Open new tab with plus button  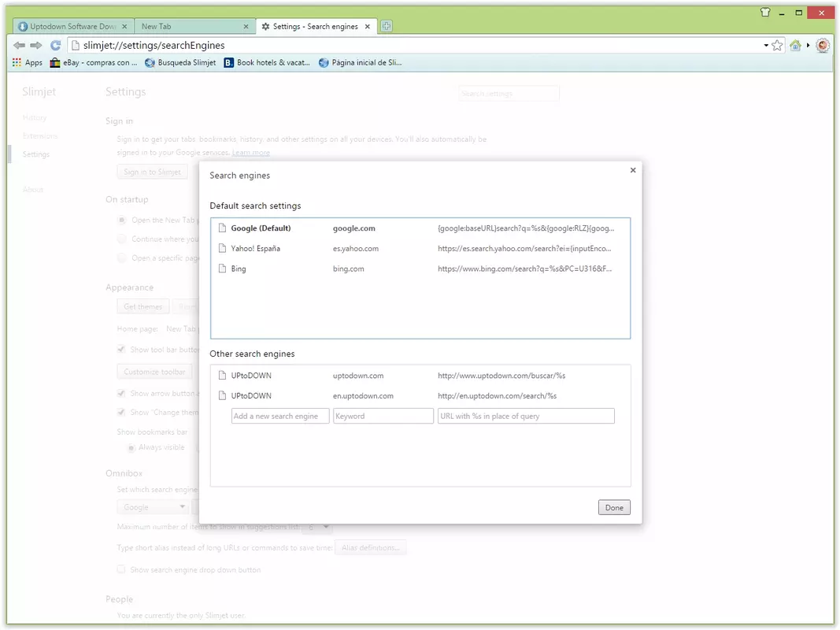(387, 26)
